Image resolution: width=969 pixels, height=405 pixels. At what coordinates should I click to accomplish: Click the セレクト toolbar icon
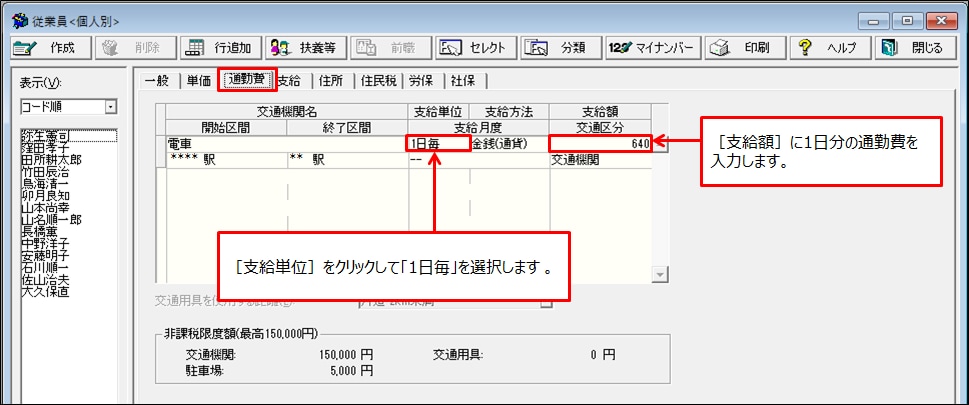tap(451, 48)
